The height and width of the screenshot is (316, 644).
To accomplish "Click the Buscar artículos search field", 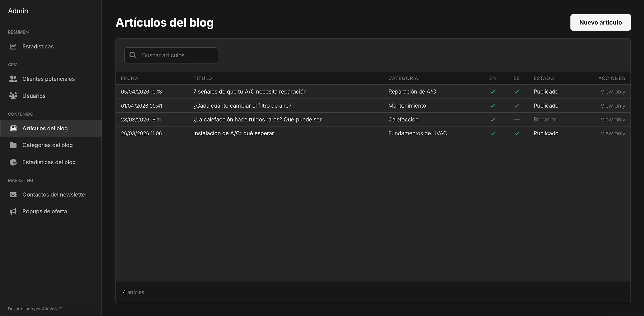I will (171, 55).
